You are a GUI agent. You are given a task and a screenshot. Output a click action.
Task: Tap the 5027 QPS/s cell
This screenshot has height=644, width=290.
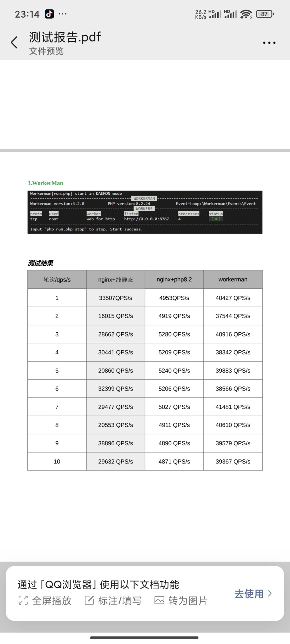click(x=174, y=407)
